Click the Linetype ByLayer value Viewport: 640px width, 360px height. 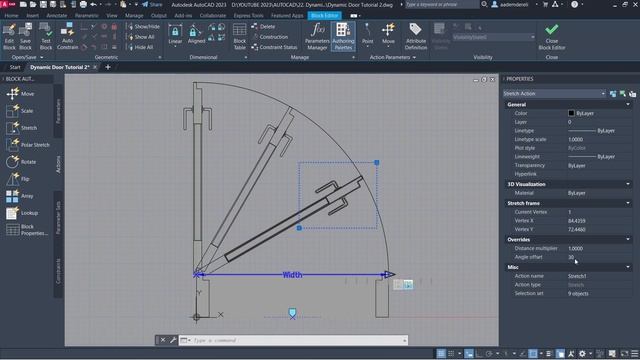599,131
